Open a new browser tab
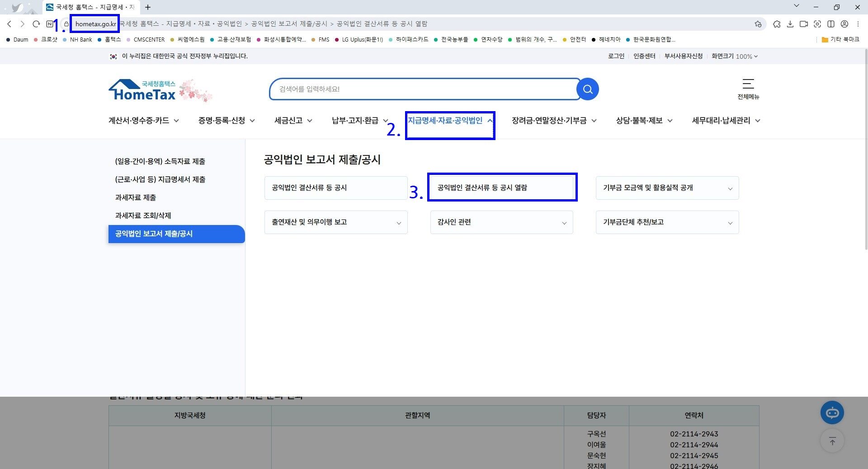Image resolution: width=868 pixels, height=469 pixels. pyautogui.click(x=148, y=7)
